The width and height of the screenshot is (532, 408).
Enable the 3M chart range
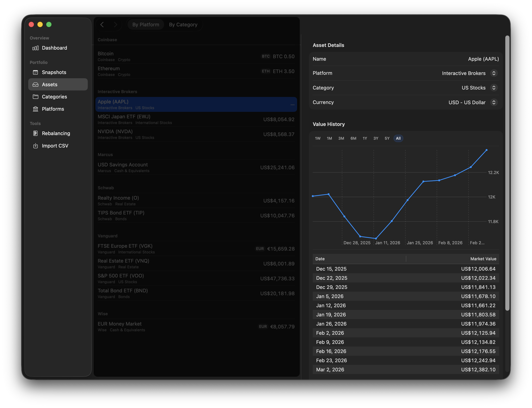pyautogui.click(x=341, y=138)
